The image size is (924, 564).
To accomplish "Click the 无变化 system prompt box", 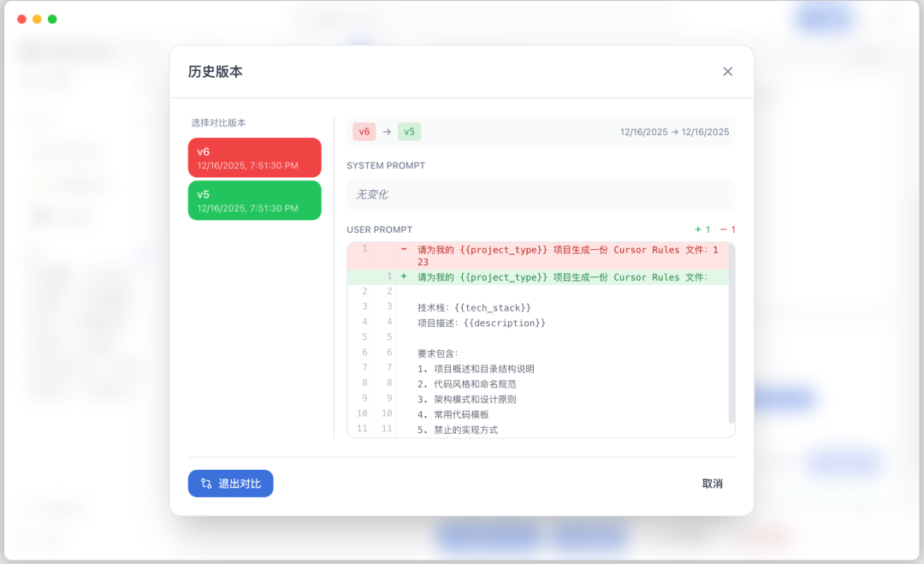I will tap(541, 194).
